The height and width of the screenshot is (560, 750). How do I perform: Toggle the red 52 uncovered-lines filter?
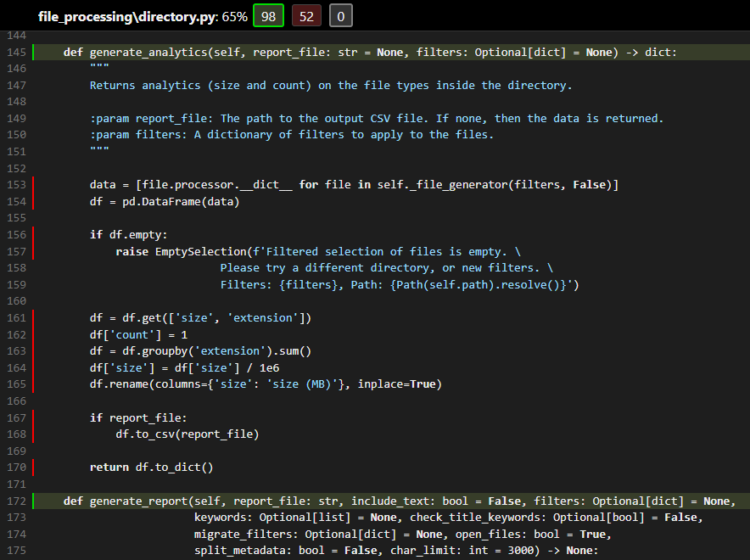pos(306,15)
